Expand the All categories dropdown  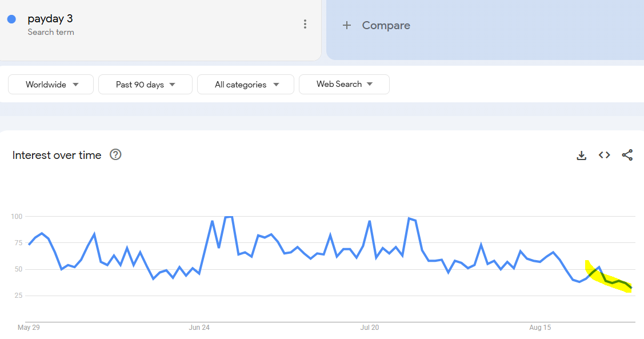246,85
